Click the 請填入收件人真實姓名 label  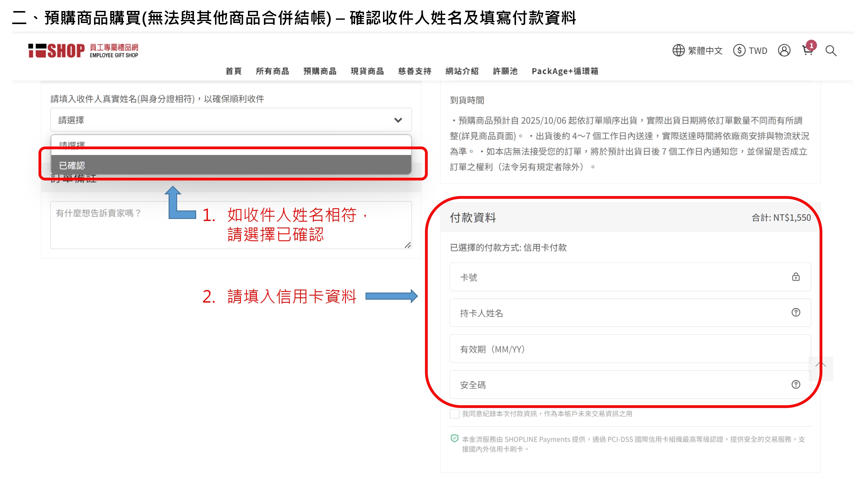coord(157,99)
